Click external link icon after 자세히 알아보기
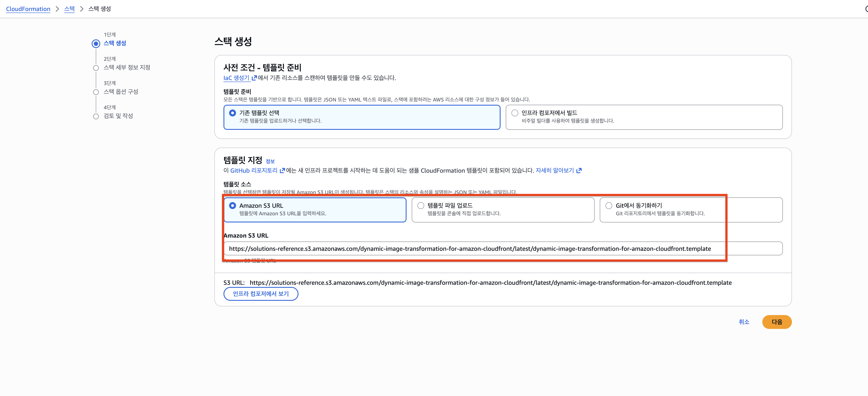Screen dimensions: 868x396 (x=579, y=171)
